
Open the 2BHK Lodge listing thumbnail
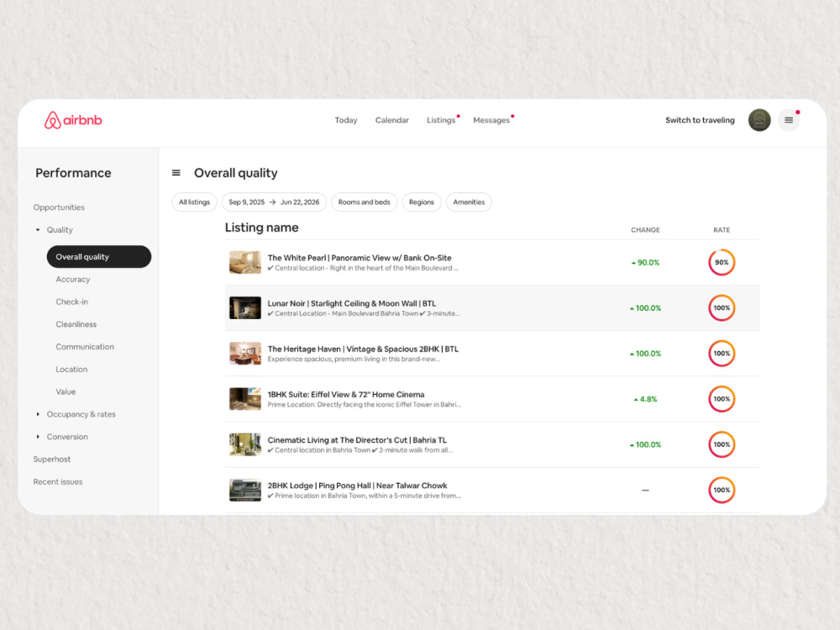point(244,491)
